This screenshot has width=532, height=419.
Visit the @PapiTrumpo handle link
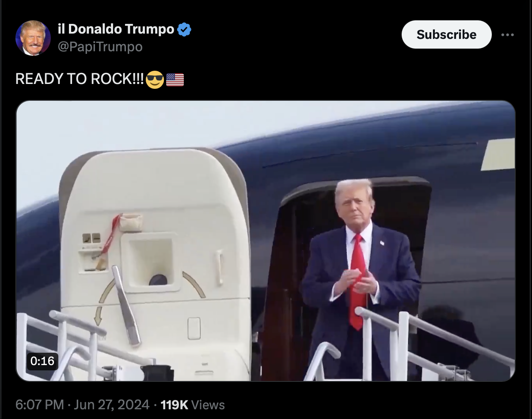pos(100,47)
